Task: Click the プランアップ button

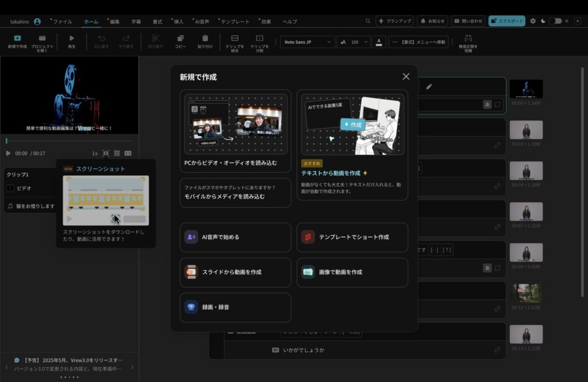Action: [x=394, y=21]
